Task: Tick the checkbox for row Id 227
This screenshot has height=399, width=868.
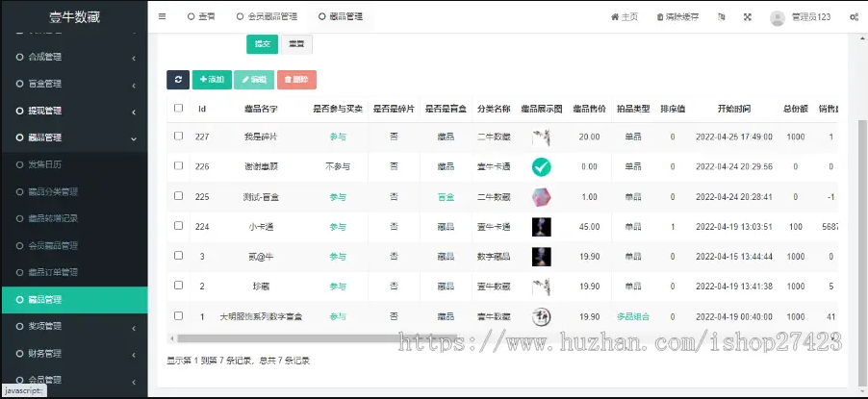Action: point(178,137)
